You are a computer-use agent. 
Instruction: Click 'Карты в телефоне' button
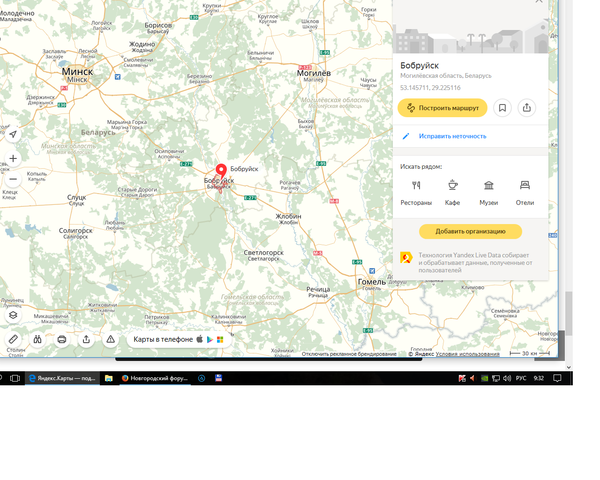(179, 339)
